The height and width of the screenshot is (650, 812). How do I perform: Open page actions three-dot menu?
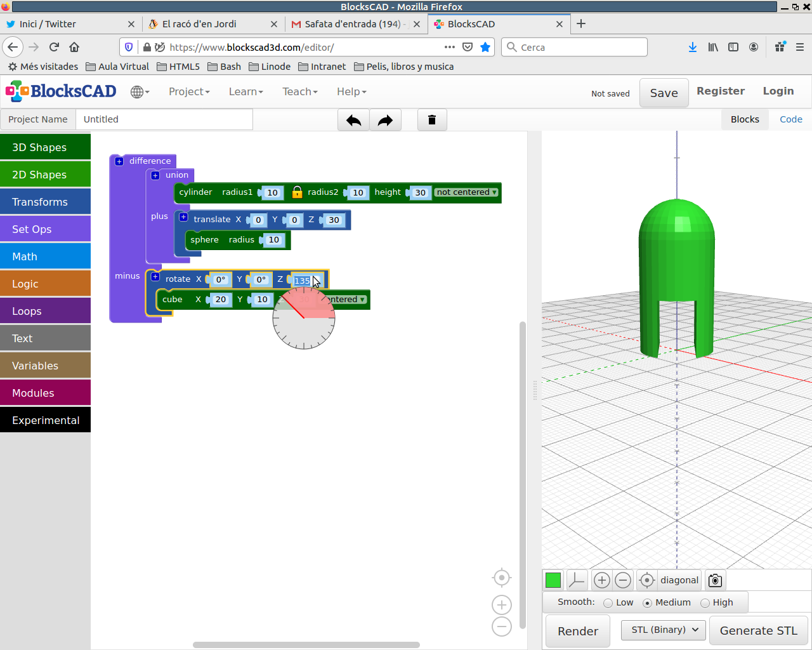[450, 47]
